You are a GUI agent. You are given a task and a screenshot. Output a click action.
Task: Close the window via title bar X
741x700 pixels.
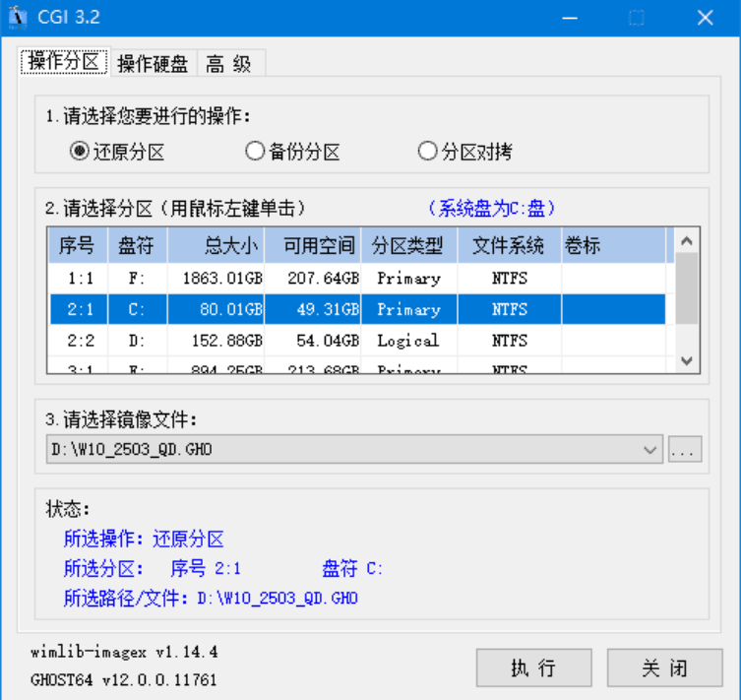705,18
